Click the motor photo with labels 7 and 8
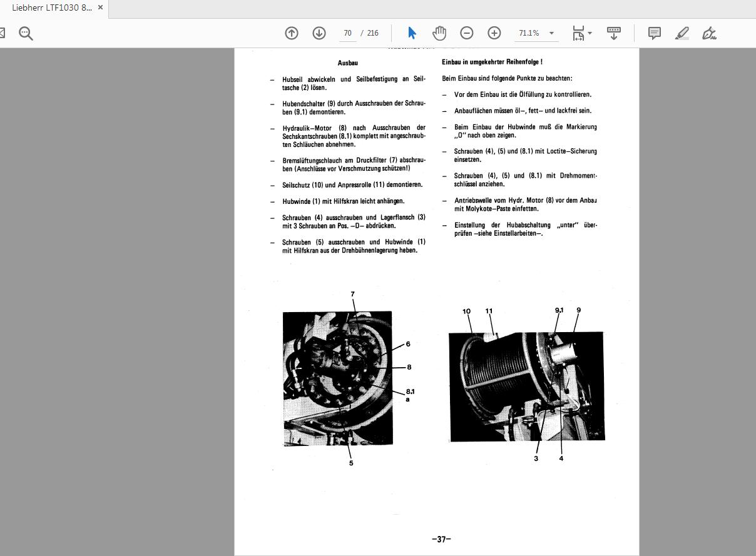Viewport: 756px width, 556px height. pyautogui.click(x=338, y=378)
